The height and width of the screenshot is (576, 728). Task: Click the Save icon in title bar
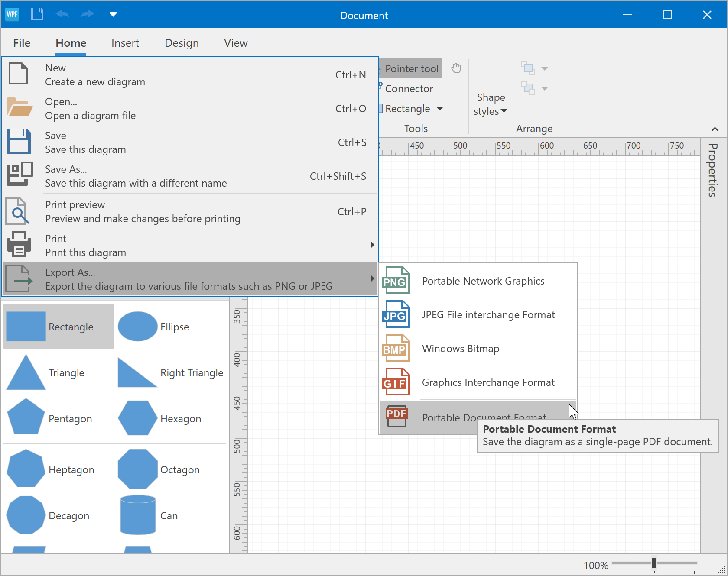(x=37, y=14)
